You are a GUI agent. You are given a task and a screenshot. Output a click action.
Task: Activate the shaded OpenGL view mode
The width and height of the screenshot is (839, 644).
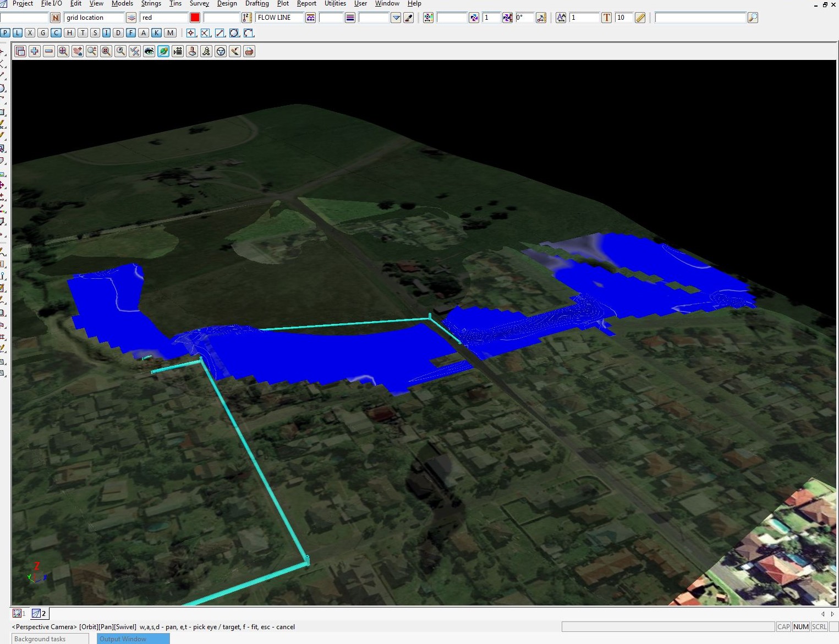click(163, 51)
